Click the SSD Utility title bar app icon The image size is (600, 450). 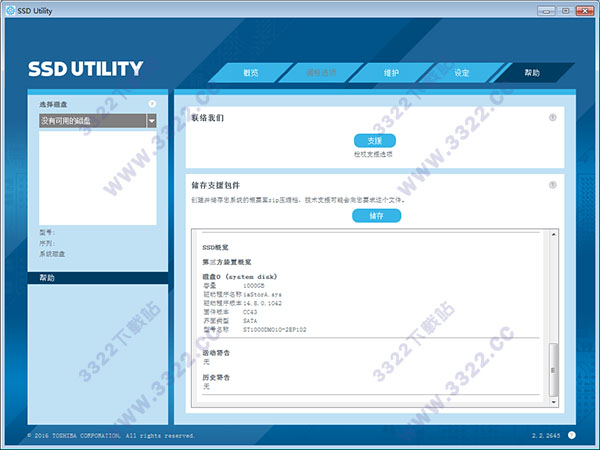click(10, 10)
